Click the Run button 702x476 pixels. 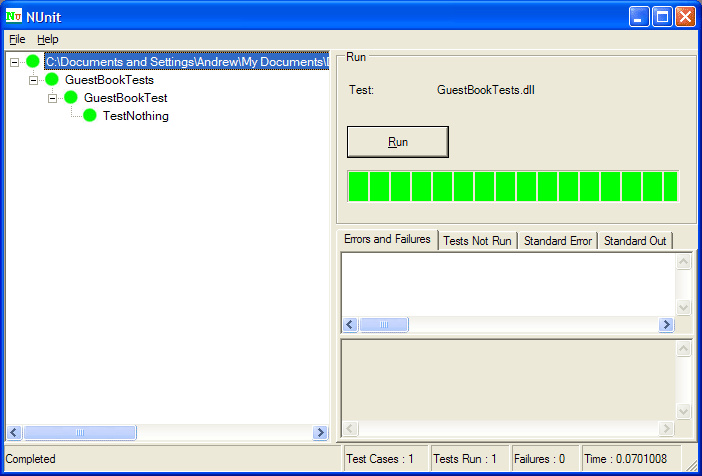tap(398, 142)
